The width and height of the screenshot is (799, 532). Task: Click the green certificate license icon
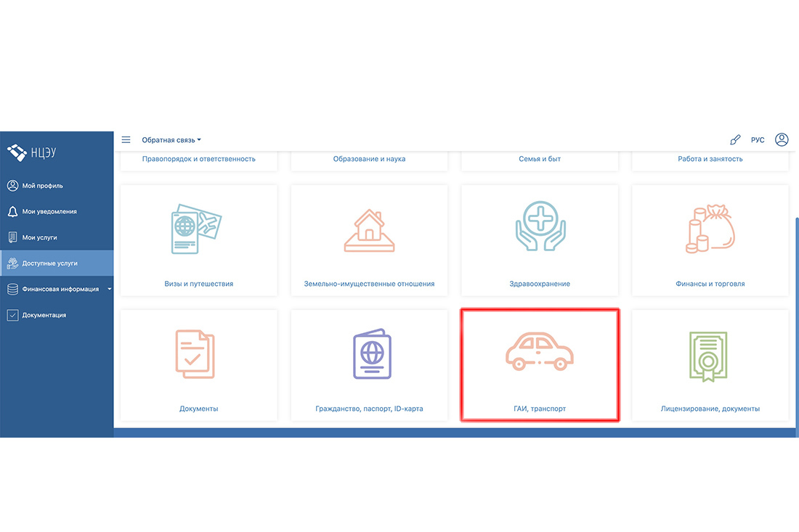click(708, 356)
